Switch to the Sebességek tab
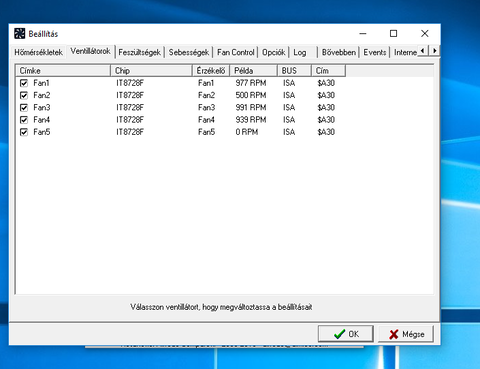Image resolution: width=480 pixels, height=369 pixels. (x=189, y=52)
